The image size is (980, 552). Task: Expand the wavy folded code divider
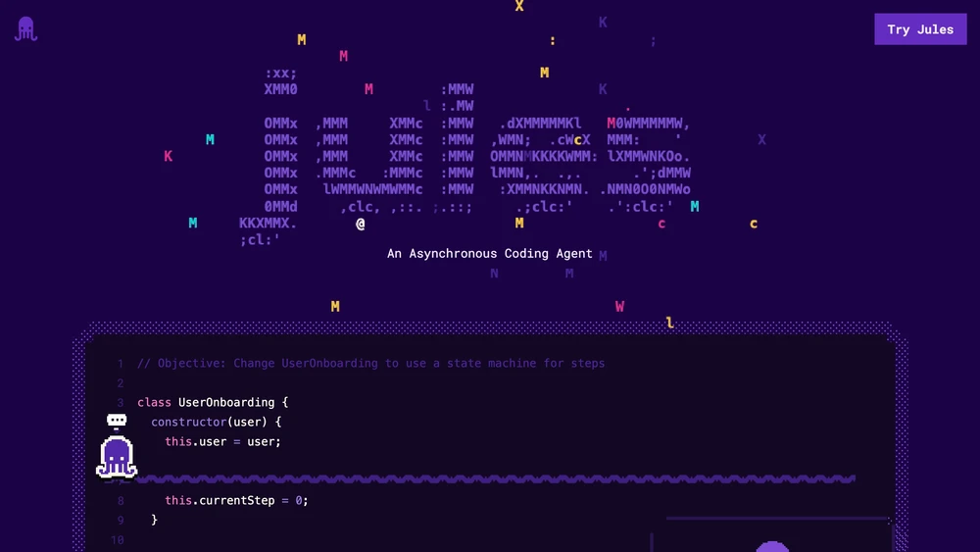(x=496, y=478)
